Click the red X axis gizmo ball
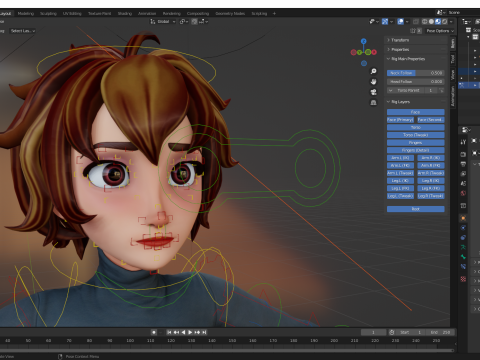The height and width of the screenshot is (360, 480). (x=374, y=52)
